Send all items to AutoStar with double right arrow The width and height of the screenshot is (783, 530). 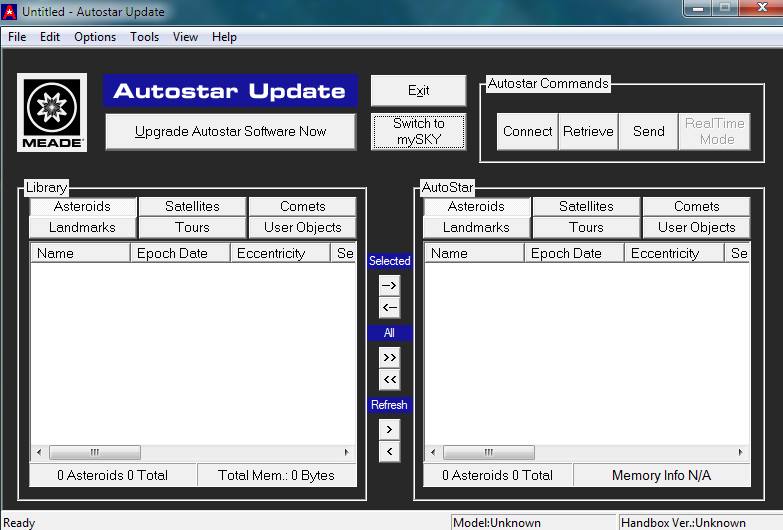[x=389, y=357]
